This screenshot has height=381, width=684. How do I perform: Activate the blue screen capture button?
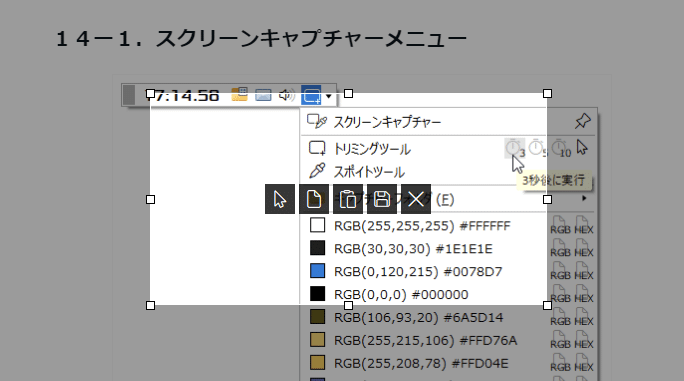[x=311, y=95]
